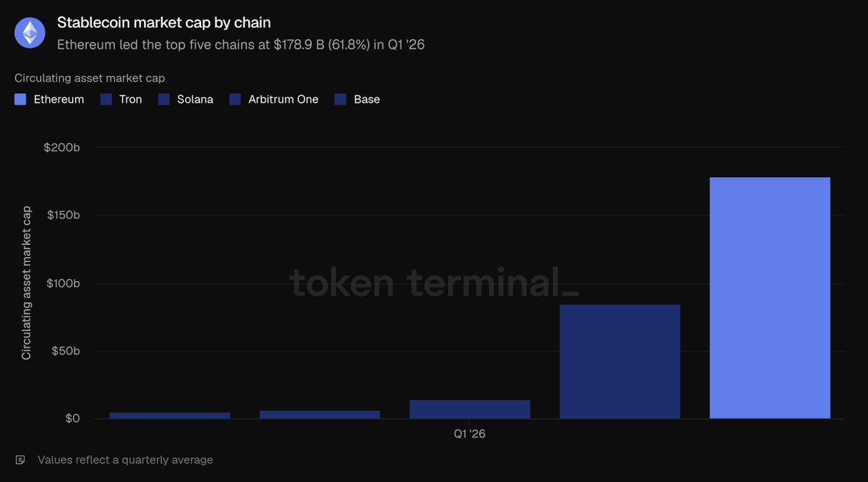Click the Stablecoin market cap by chain title

click(x=164, y=22)
